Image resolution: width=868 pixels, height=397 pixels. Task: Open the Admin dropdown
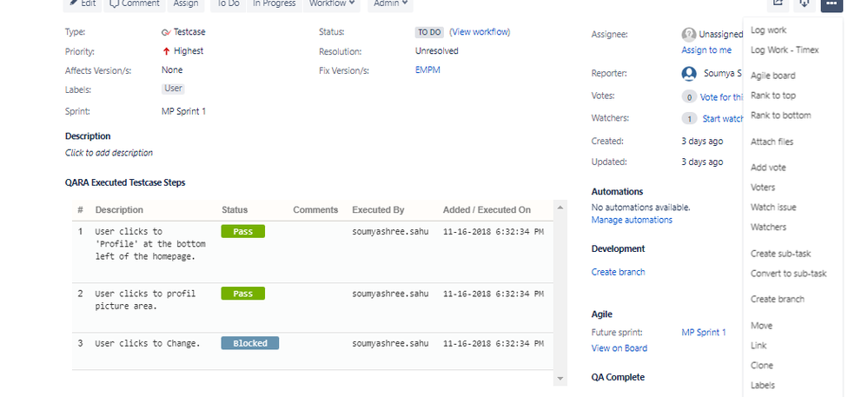(390, 3)
